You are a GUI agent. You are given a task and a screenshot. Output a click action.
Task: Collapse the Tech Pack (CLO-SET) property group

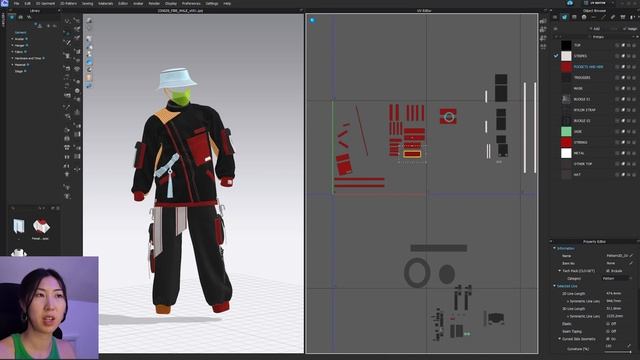pyautogui.click(x=560, y=271)
